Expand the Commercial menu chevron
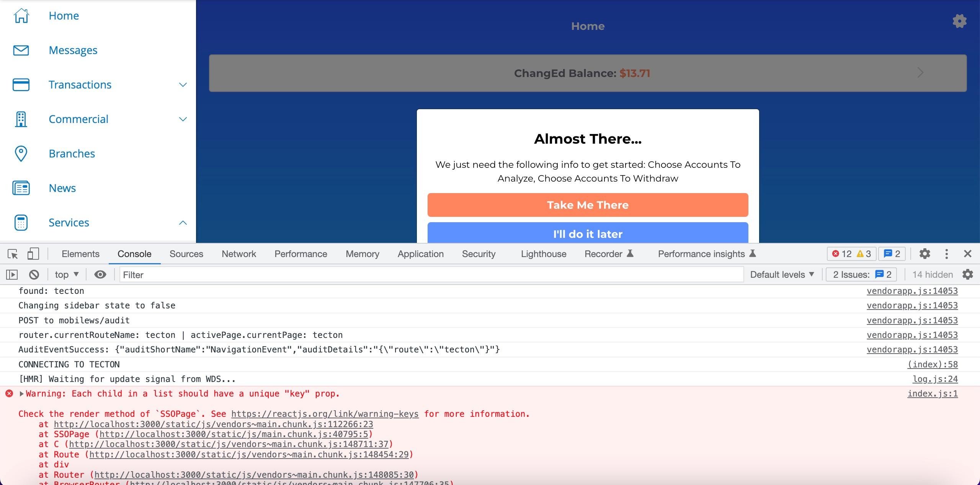 tap(183, 119)
